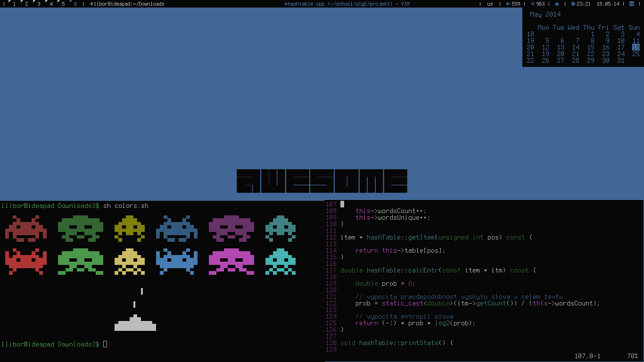Switch to workspace tag 5
The width and height of the screenshot is (644, 362).
click(x=63, y=4)
